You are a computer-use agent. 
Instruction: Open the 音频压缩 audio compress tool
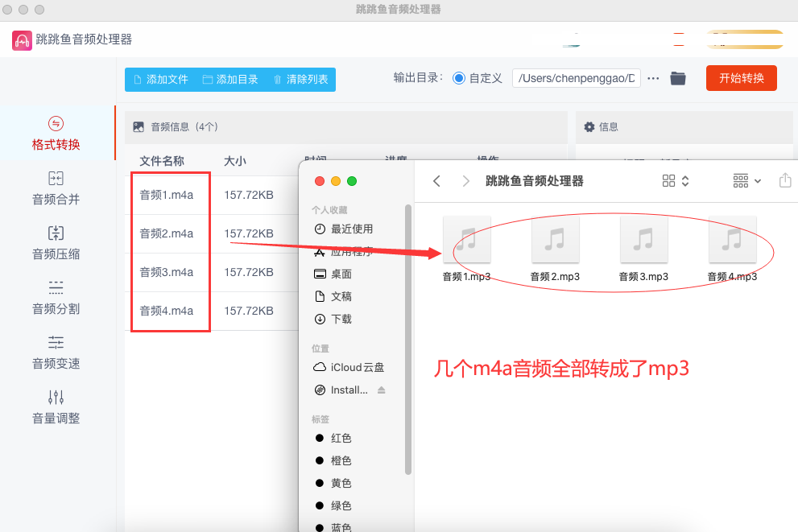tap(56, 233)
